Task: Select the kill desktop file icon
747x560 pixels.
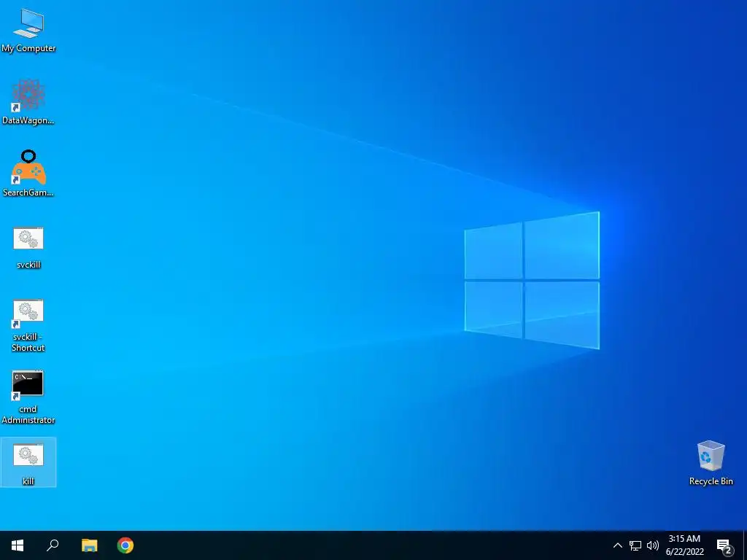Action: click(28, 462)
